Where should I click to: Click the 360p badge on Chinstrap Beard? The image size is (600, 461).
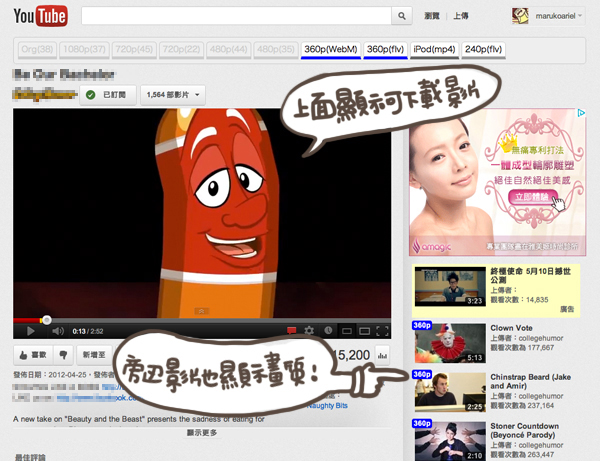click(x=422, y=374)
